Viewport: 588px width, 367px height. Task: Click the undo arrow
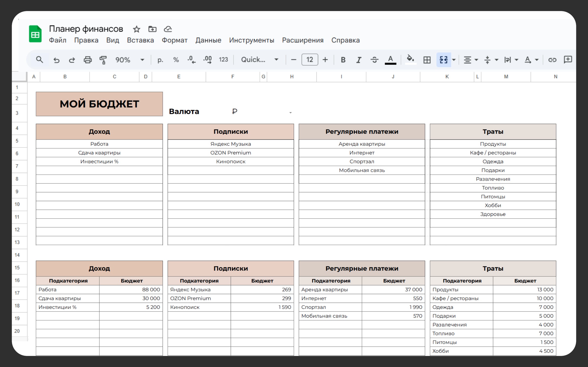pos(56,60)
